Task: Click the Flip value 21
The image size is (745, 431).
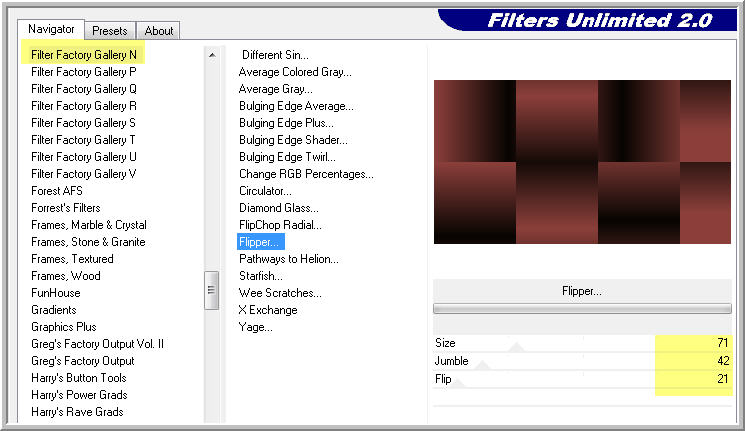Action: [723, 379]
